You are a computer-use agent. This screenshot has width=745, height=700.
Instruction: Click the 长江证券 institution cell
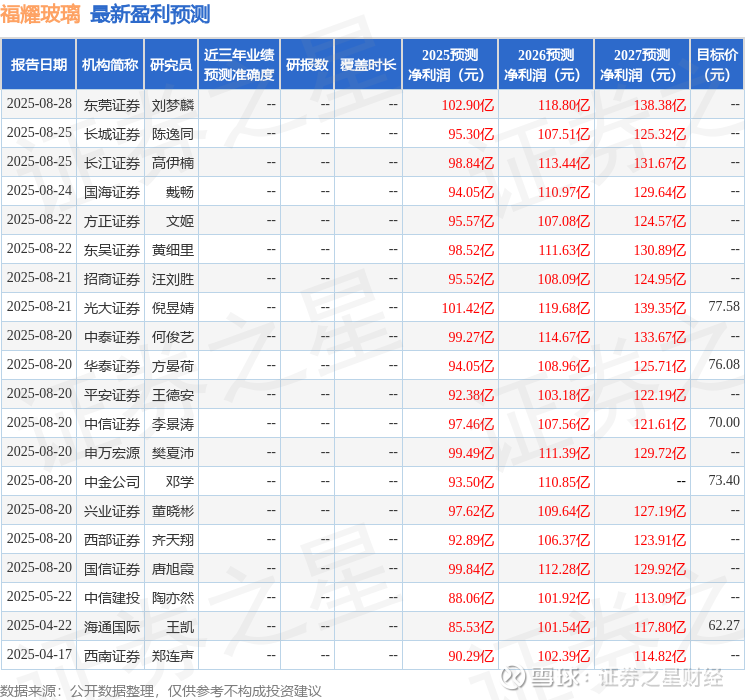(x=112, y=163)
